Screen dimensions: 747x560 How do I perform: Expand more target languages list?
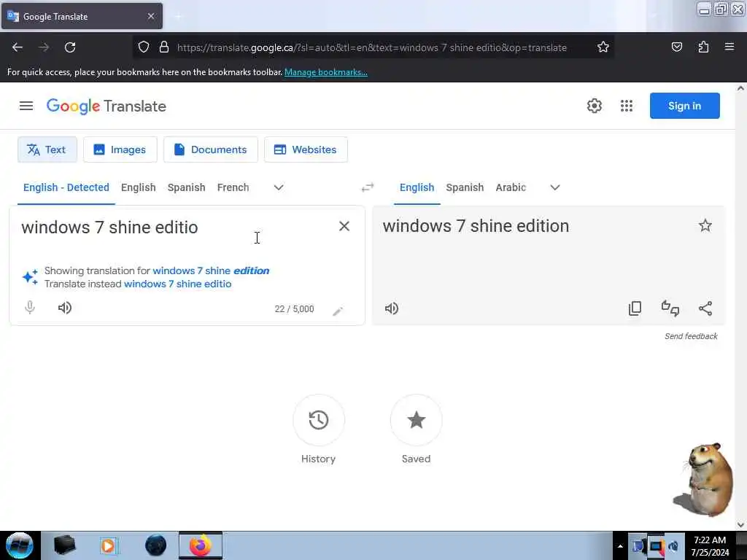pyautogui.click(x=555, y=187)
